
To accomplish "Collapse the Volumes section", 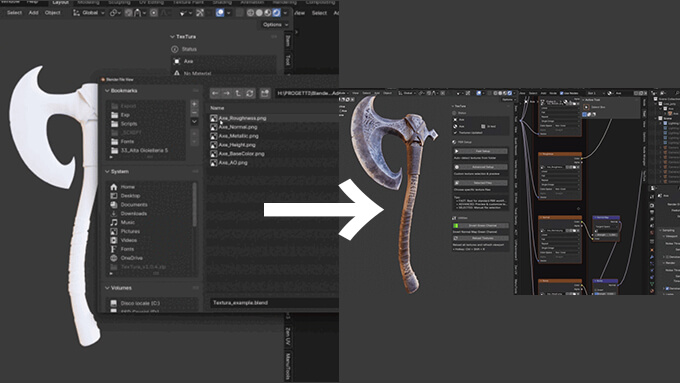I will [x=107, y=288].
